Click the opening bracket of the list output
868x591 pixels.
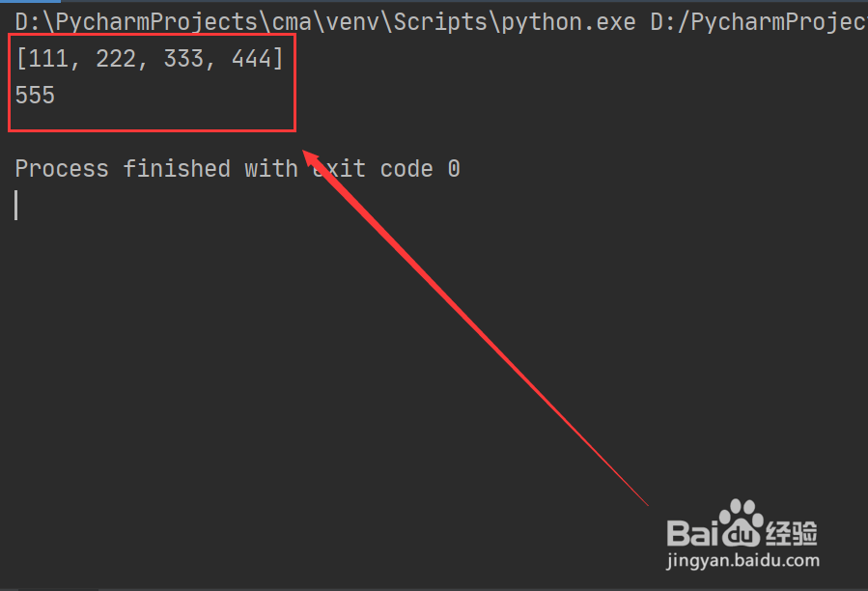21,59
